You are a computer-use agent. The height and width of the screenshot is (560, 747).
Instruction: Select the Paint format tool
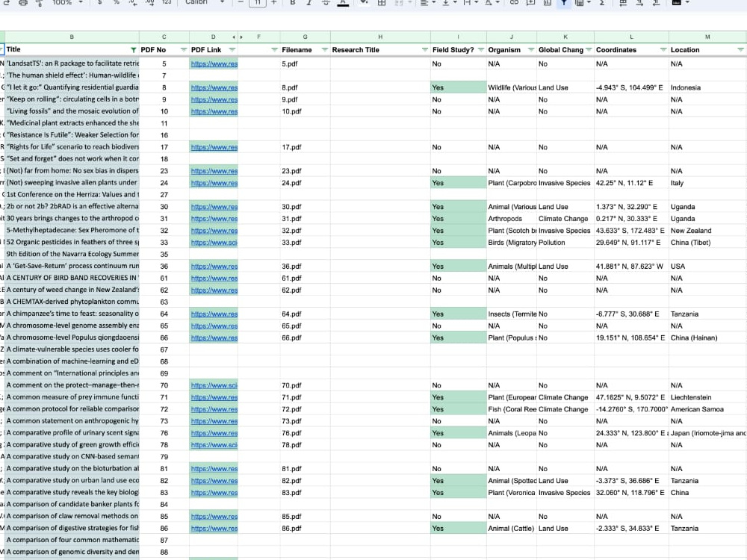(x=40, y=3)
